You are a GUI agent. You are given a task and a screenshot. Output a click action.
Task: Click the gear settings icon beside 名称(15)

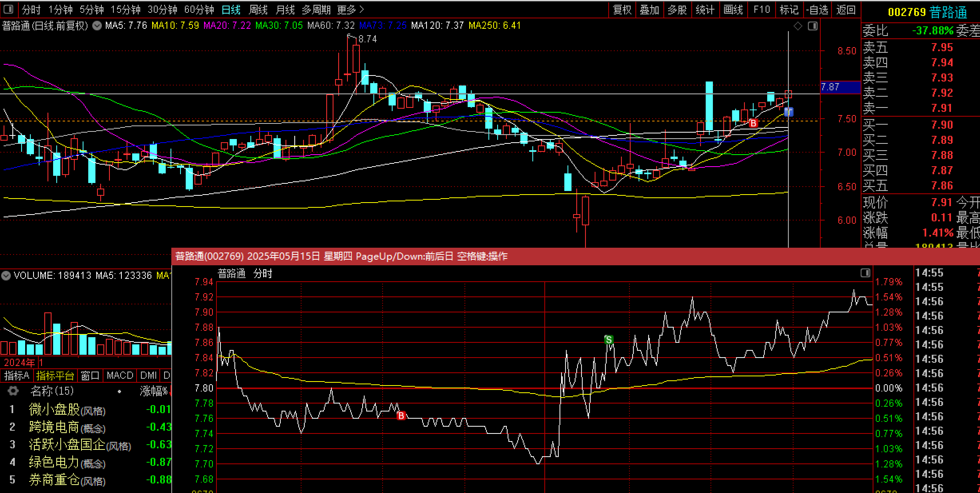(13, 391)
